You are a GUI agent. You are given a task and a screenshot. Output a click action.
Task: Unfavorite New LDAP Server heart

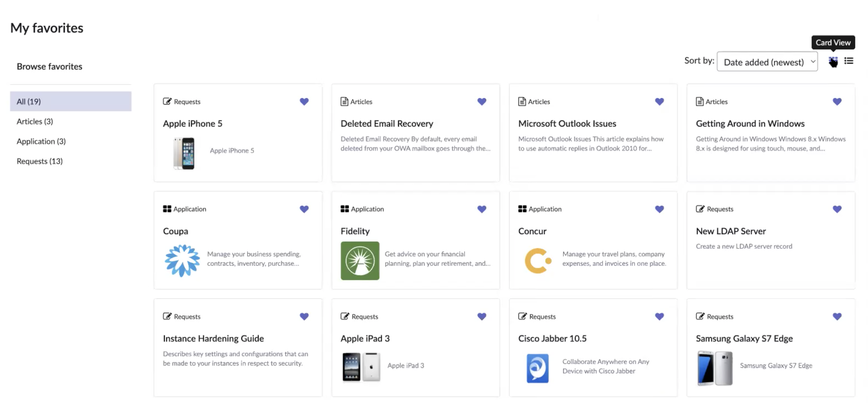coord(837,209)
